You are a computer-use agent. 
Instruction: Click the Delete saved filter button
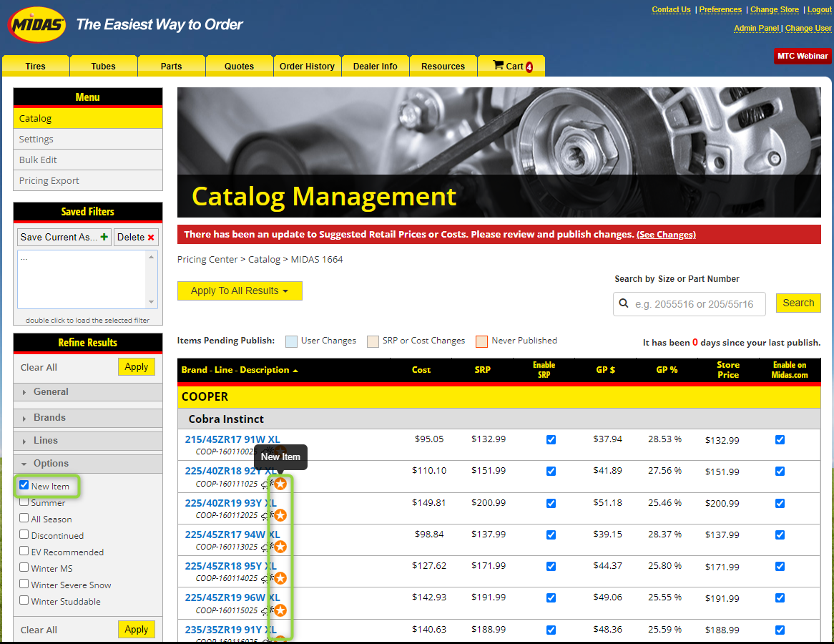point(136,238)
